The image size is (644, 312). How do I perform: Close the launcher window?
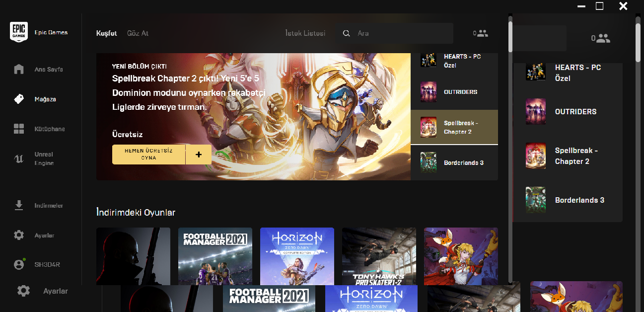(x=623, y=6)
